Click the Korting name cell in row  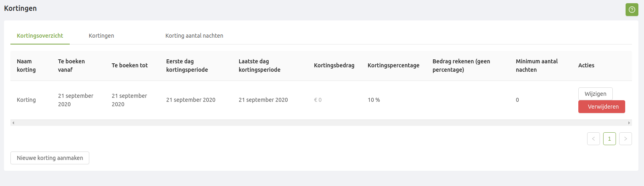pos(26,100)
